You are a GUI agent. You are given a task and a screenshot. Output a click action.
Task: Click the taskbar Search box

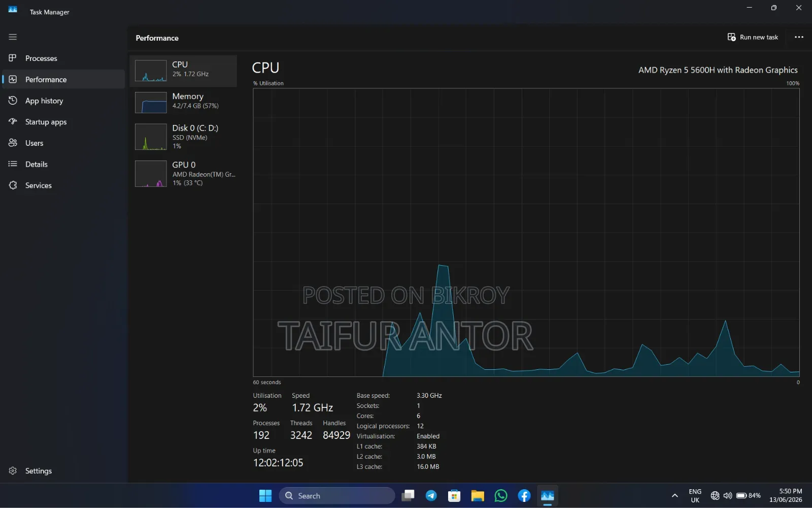pos(337,496)
